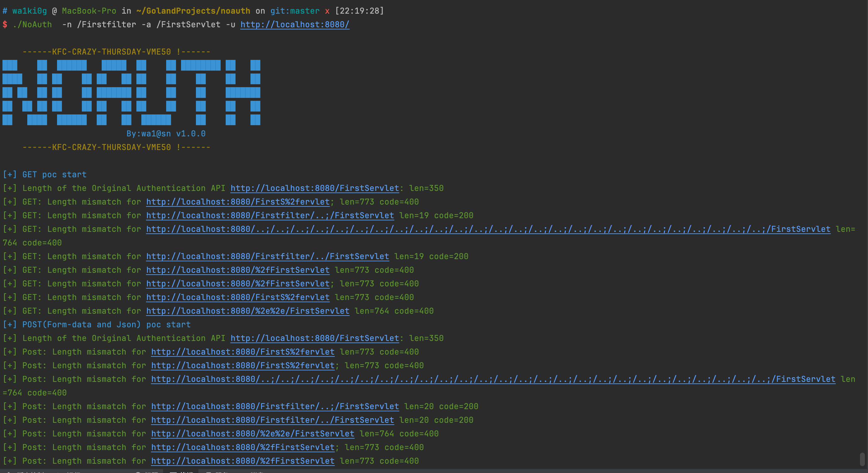Click the FirstServlet original API link under GET poc
Screen dimensions: 868x473
[314, 188]
